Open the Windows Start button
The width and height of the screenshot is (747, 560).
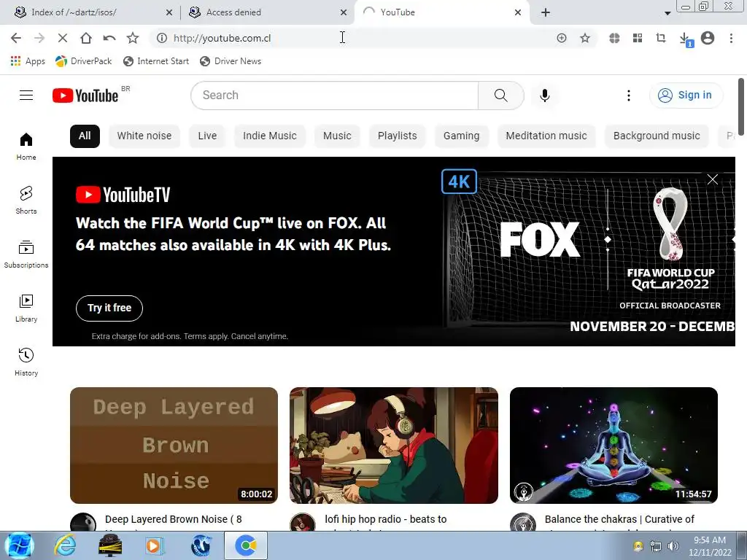point(18,545)
